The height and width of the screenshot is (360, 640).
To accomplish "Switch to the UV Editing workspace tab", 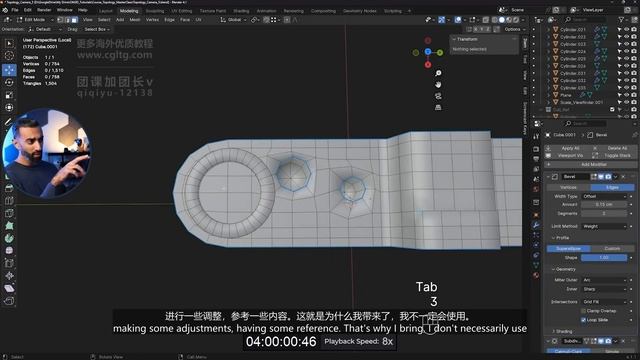I will pos(182,11).
